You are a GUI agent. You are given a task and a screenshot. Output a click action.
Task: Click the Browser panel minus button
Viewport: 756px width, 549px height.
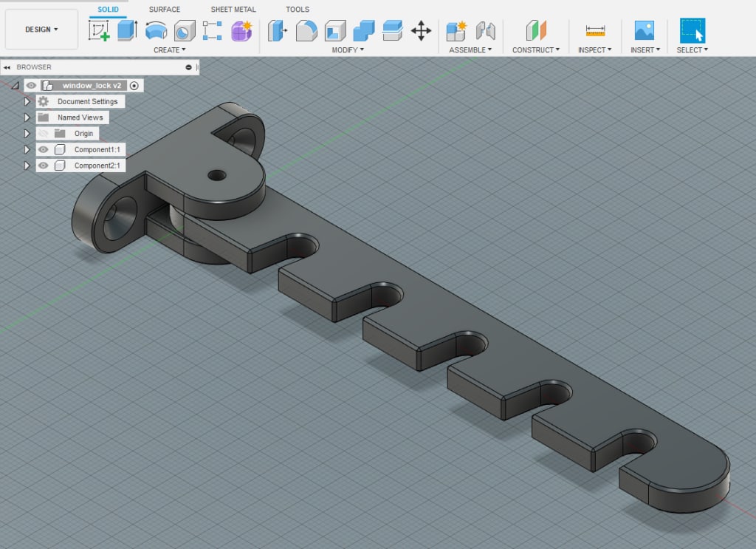point(188,67)
